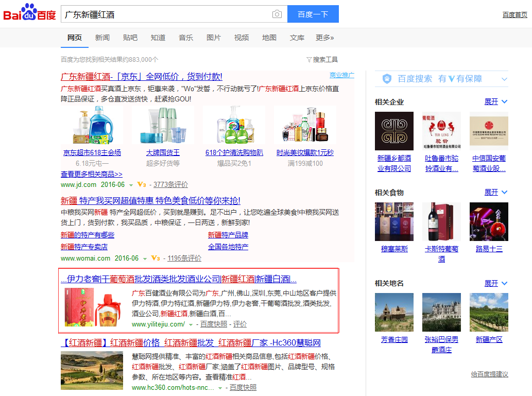
Task: Click the 搜索工具 search tools button
Action: coord(322,60)
